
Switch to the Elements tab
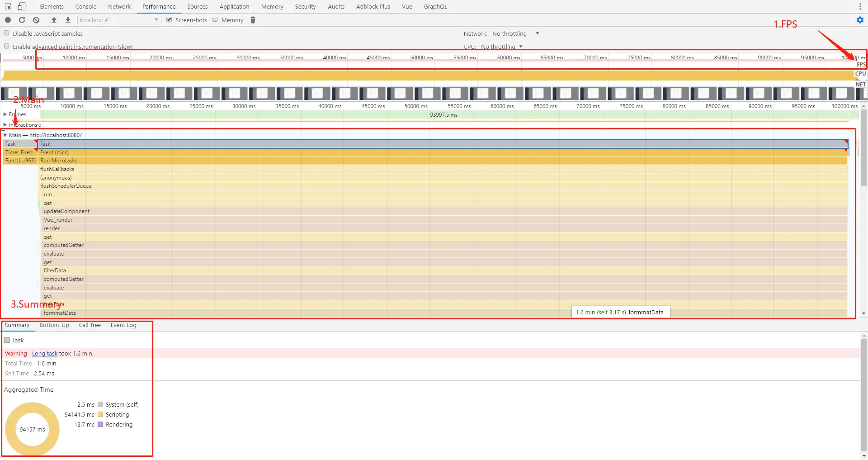(x=52, y=6)
